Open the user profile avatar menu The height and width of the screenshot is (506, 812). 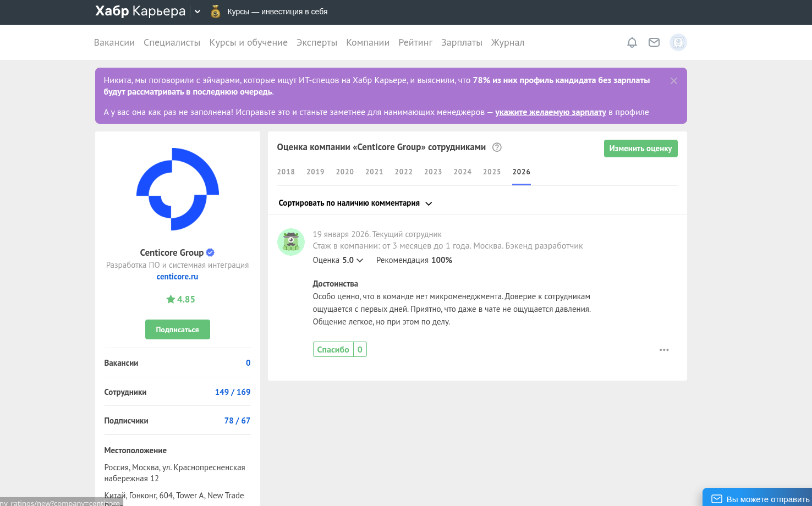point(678,42)
